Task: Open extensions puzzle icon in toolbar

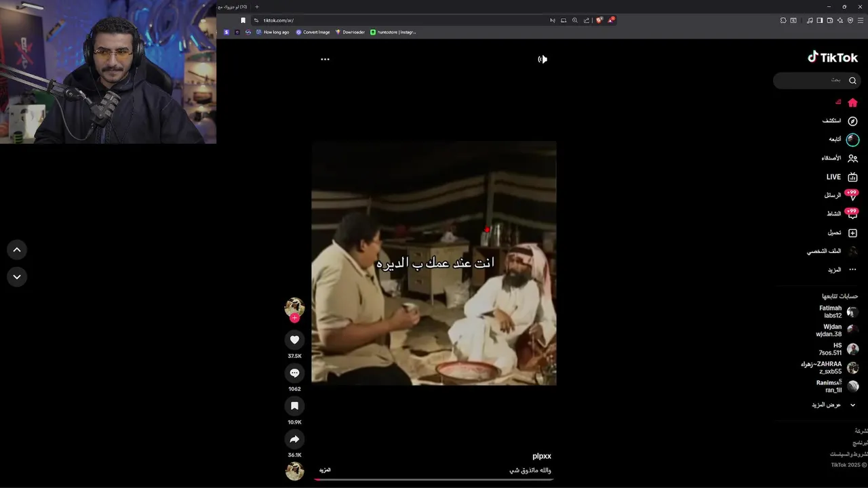Action: tap(783, 20)
